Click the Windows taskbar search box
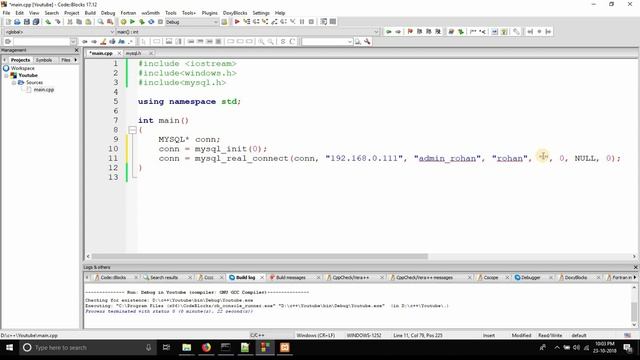This screenshot has width=640, height=360. [x=87, y=347]
